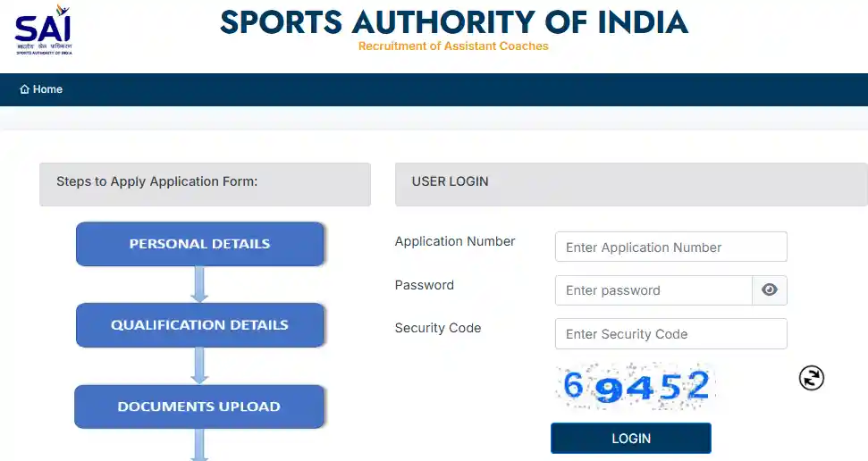Show the password with the eye icon
This screenshot has height=461, width=868.
tap(769, 289)
